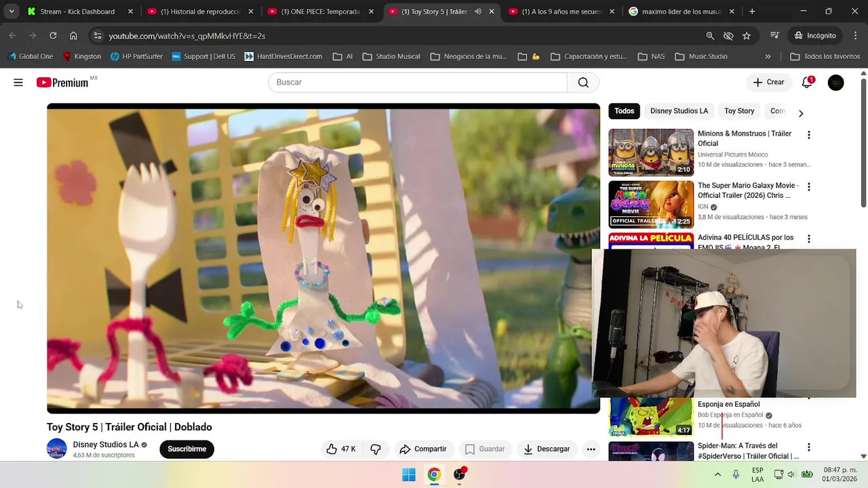
Task: Open taskbar clock showing 08:47 p. m.
Action: click(x=840, y=474)
